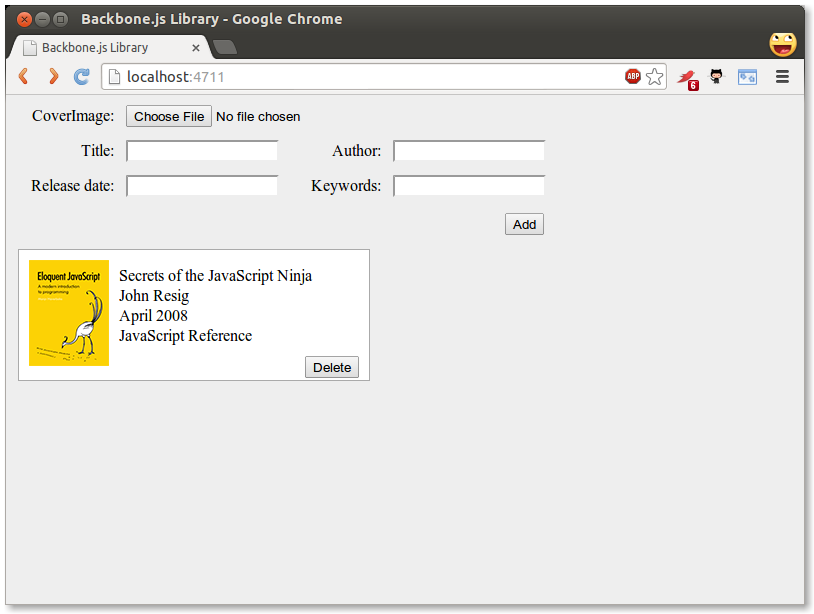Bookmark this page with the star icon

point(654,77)
